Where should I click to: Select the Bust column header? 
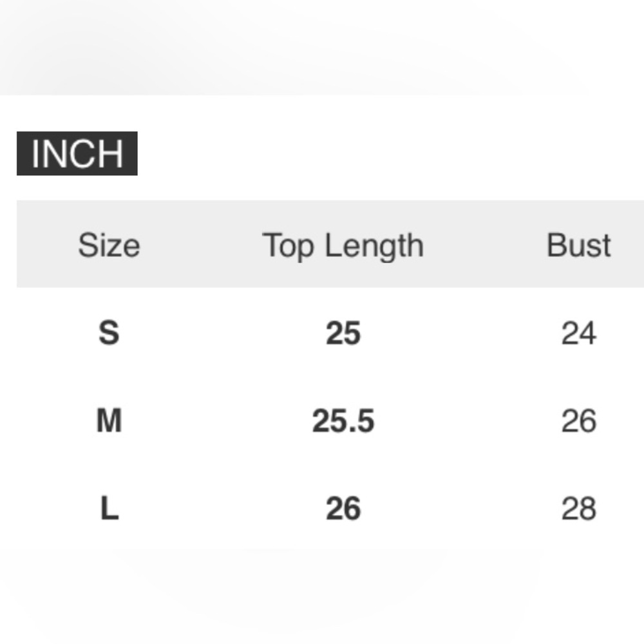point(579,245)
